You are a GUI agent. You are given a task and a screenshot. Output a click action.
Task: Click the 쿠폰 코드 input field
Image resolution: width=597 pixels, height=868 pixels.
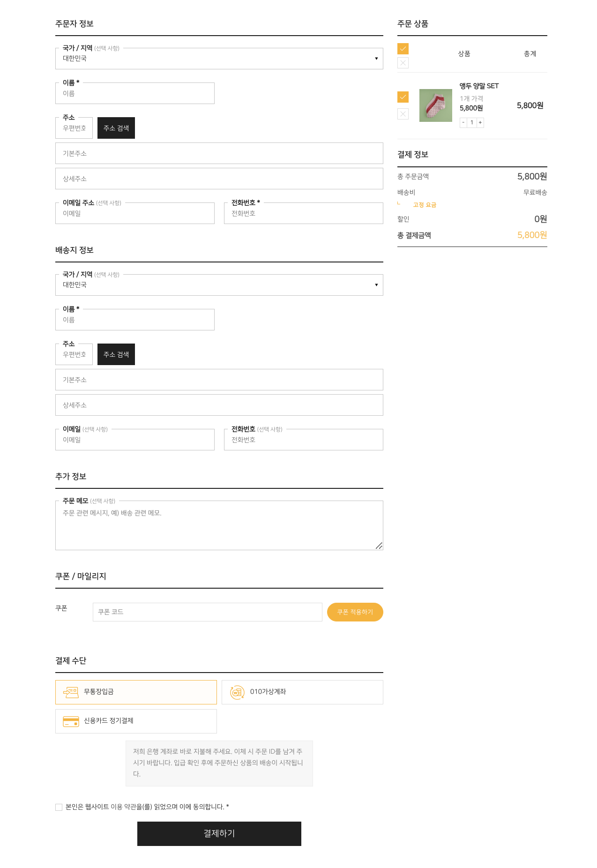pos(207,612)
